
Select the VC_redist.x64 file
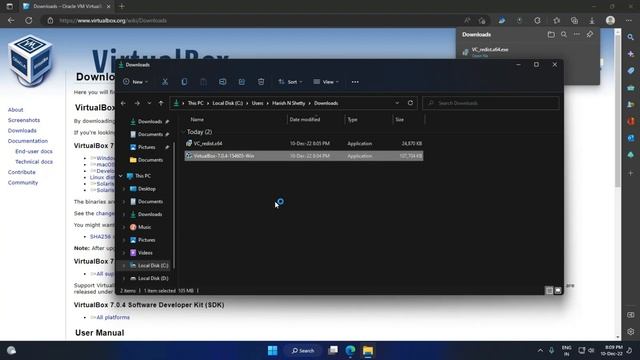[x=304, y=144]
